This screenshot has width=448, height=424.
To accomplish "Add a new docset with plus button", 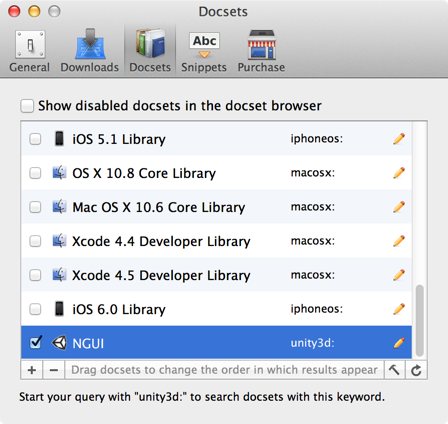I will point(32,370).
